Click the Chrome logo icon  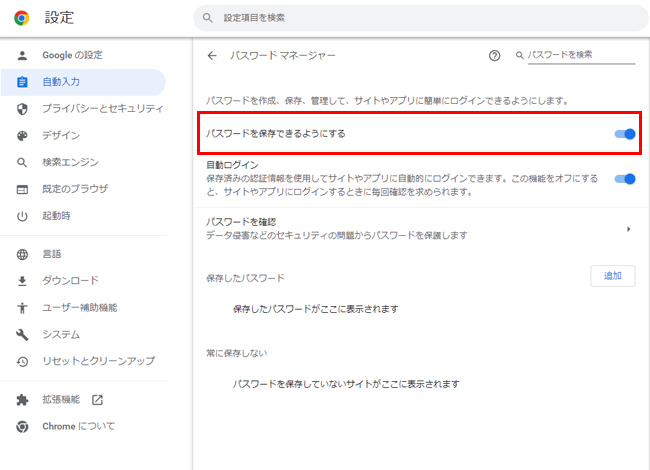(22, 18)
